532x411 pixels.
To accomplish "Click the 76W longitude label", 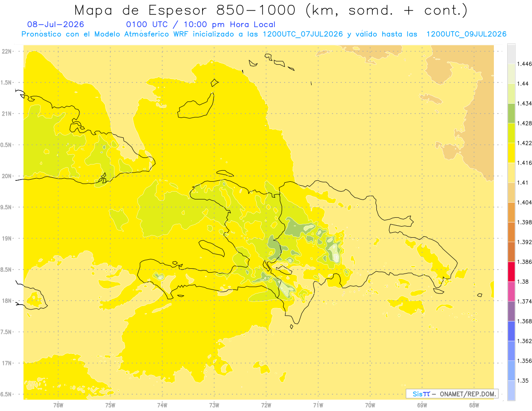I will click(x=58, y=405).
